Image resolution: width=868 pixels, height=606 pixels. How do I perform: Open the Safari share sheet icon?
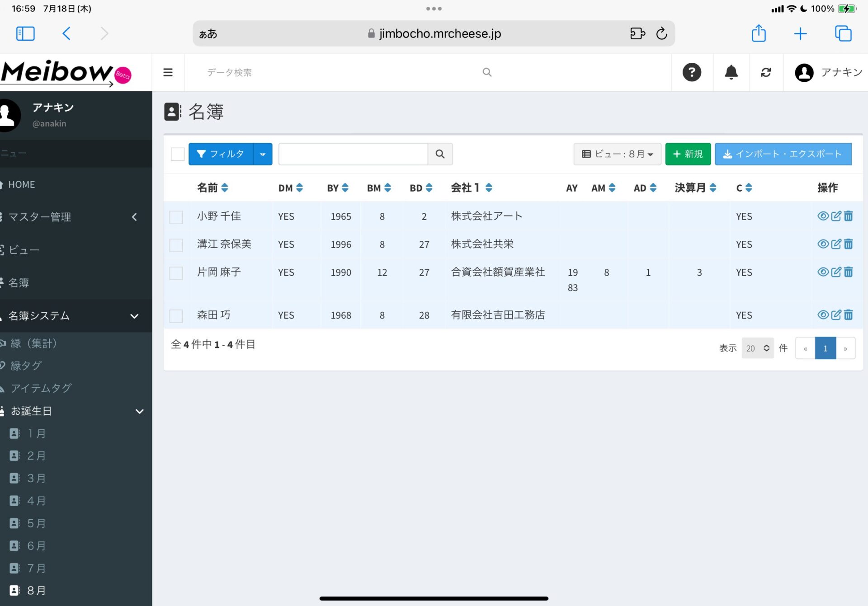[759, 33]
